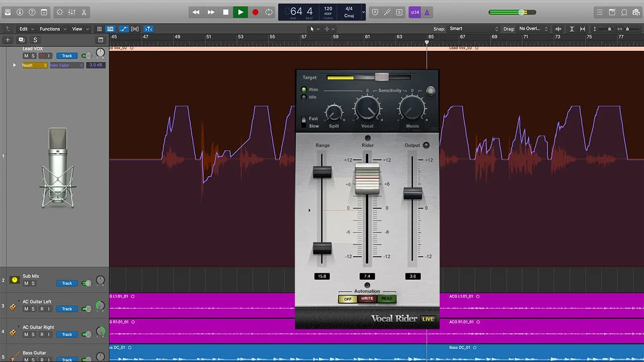
Task: Click the LIVE button in Vocal Rider
Action: pos(428,319)
